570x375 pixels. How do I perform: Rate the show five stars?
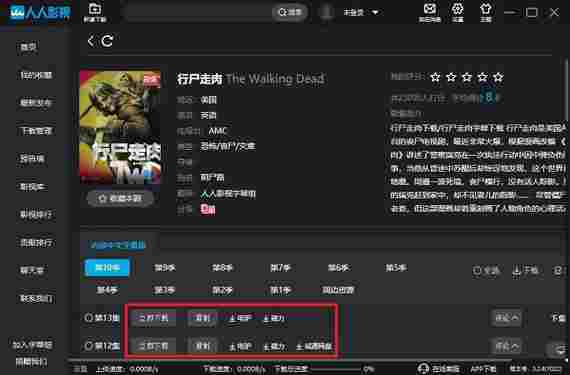click(498, 77)
